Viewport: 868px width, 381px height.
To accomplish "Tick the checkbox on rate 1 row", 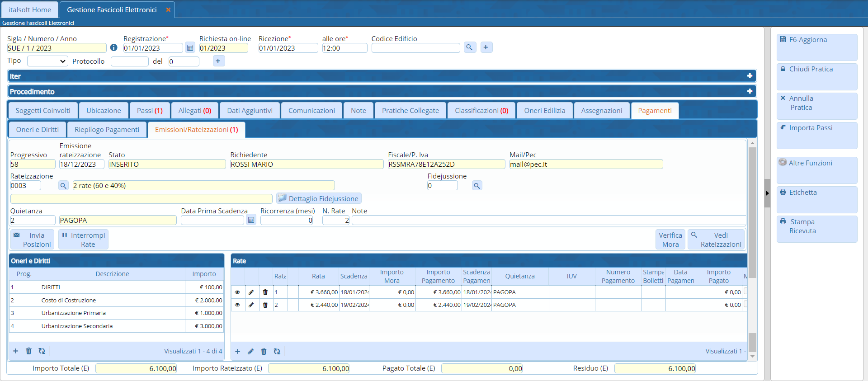I will click(745, 292).
